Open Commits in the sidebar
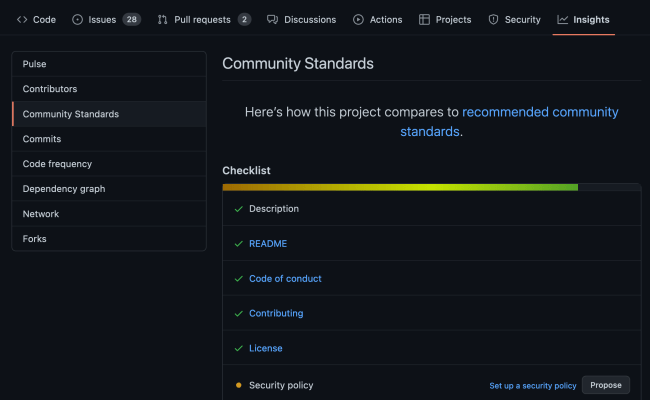650x400 pixels. tap(109, 139)
